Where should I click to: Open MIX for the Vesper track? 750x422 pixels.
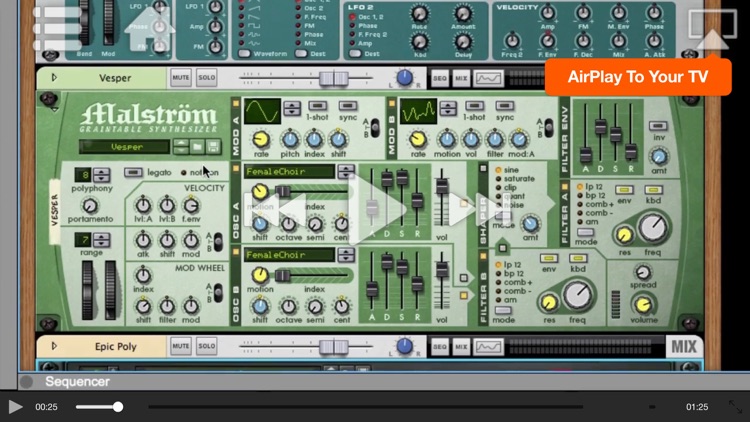[x=461, y=78]
